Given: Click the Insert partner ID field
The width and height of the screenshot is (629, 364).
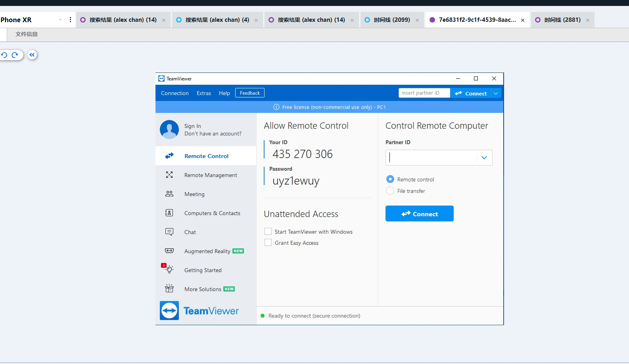Looking at the screenshot, I should tap(424, 93).
